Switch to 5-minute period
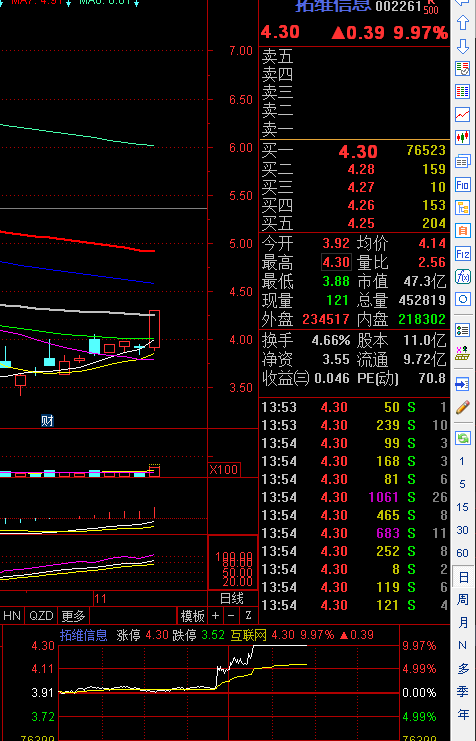476x741 pixels. point(463,484)
